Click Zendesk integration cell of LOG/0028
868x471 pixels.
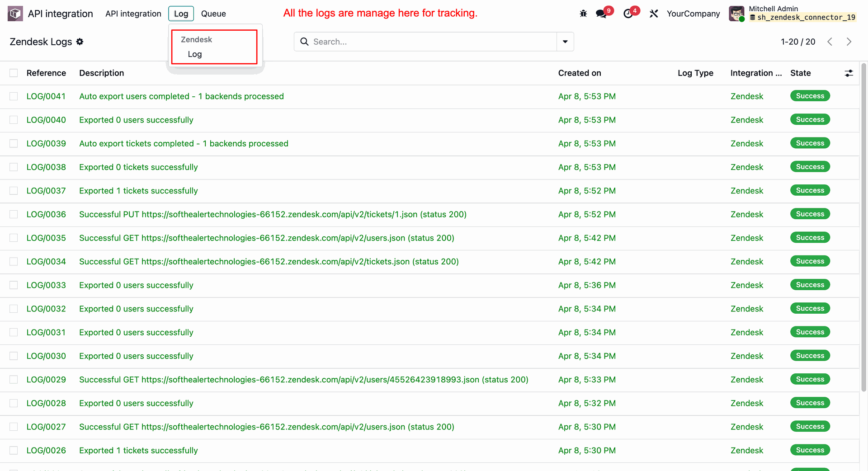click(747, 403)
